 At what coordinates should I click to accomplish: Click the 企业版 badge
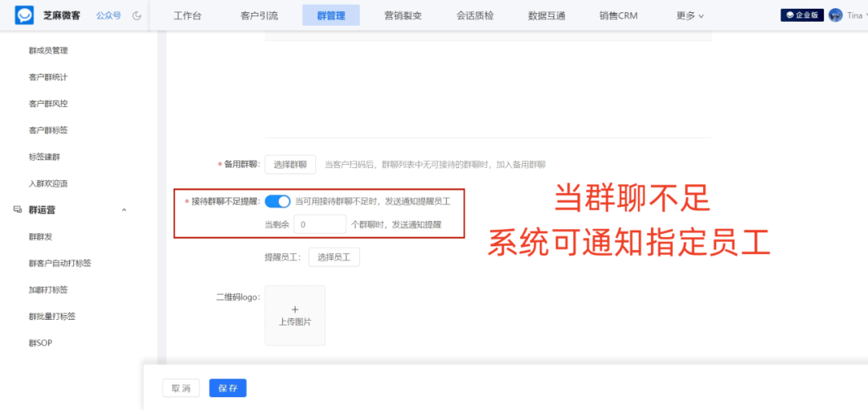click(x=803, y=15)
